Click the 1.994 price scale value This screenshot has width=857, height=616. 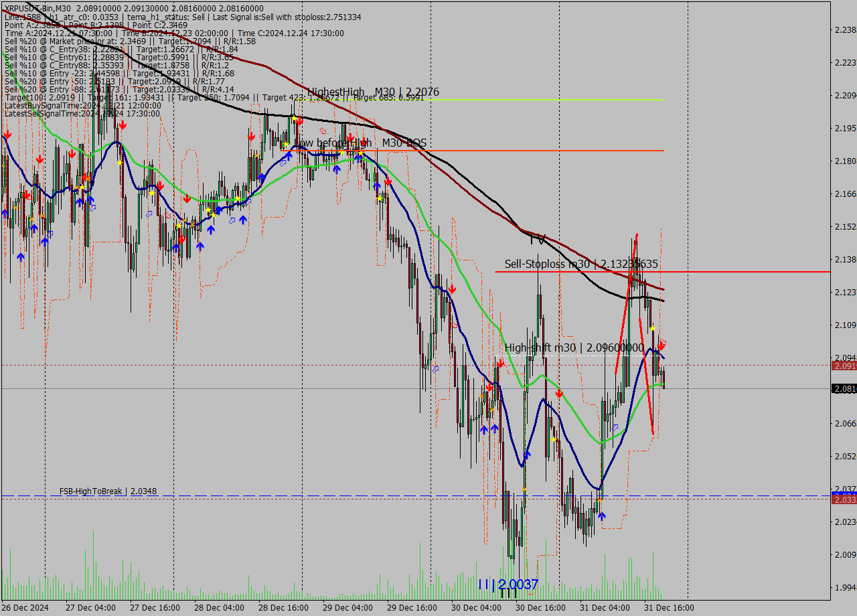click(845, 587)
